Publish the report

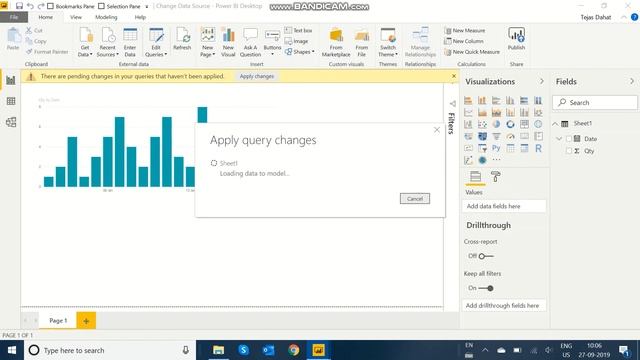pyautogui.click(x=516, y=39)
